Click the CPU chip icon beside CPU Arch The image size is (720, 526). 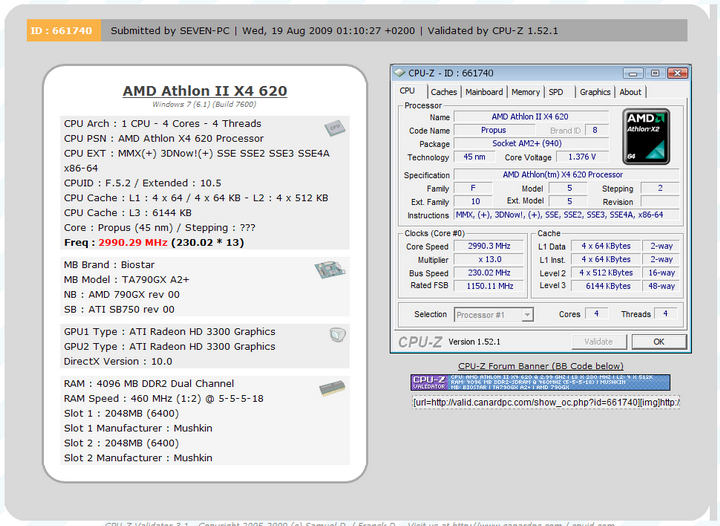(335, 128)
